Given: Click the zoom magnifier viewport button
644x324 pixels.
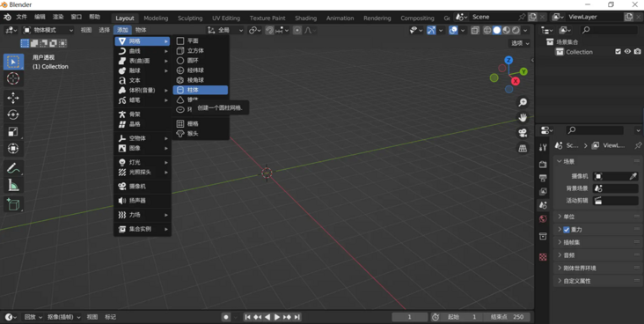Looking at the screenshot, I should pyautogui.click(x=523, y=102).
